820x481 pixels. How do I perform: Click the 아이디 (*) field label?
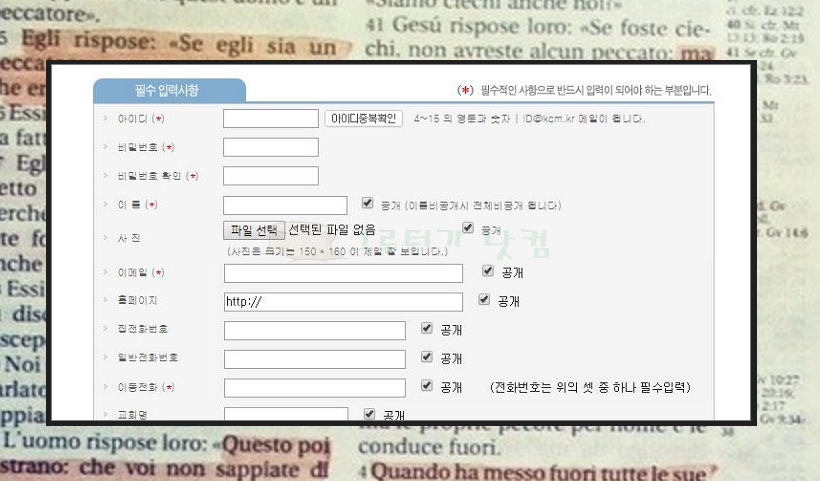[141, 119]
